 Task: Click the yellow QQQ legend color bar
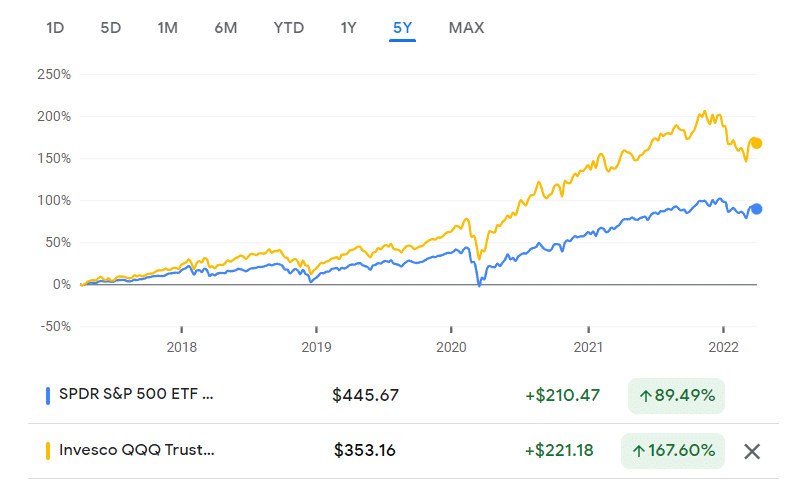(48, 450)
